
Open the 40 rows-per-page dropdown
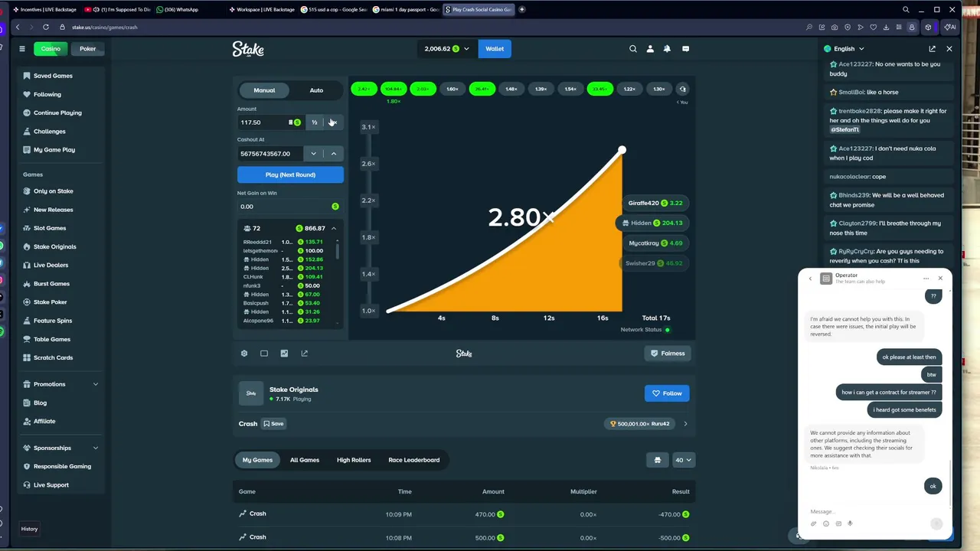(x=683, y=460)
